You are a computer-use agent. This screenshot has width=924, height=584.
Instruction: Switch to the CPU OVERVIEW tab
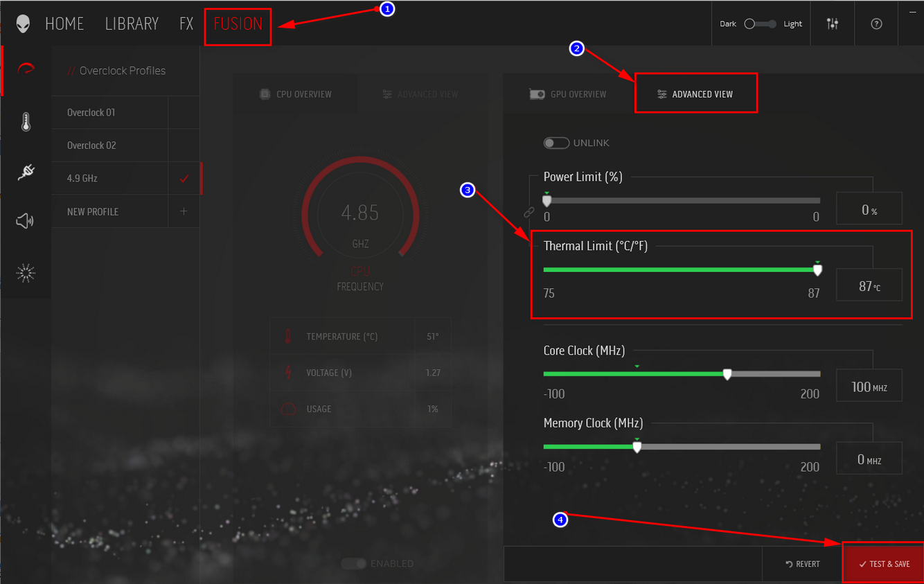point(296,94)
